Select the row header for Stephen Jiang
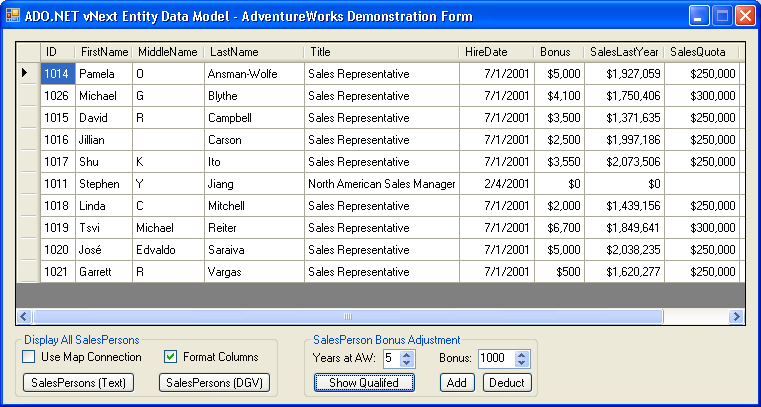Screen dimensions: 761x407 click(x=29, y=184)
